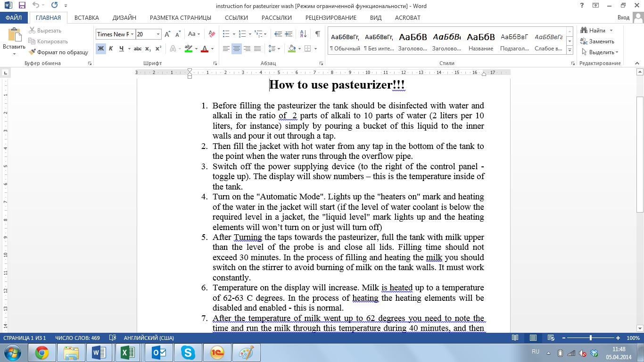Click Copy (Копировать) command
644x362 pixels.
(x=48, y=41)
